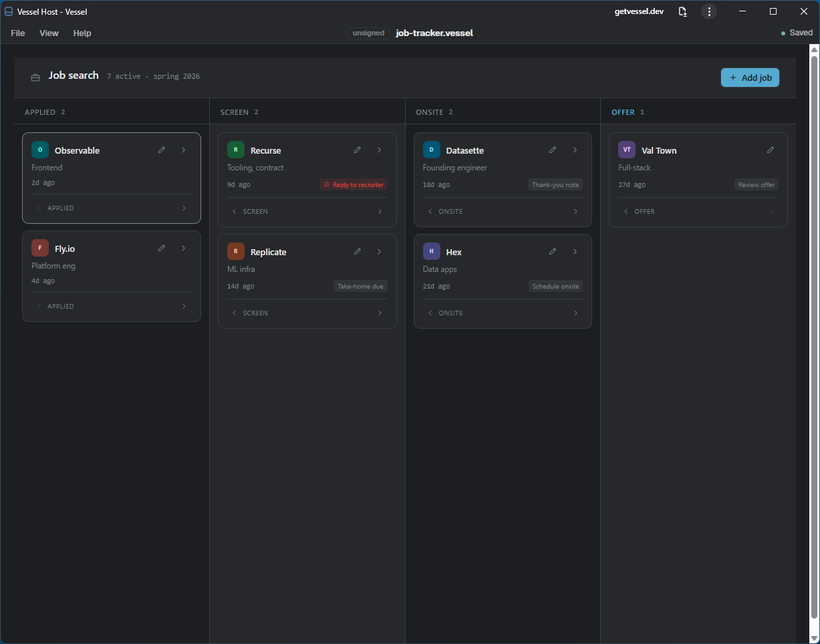Edit the Replicate job card
820x644 pixels.
pyautogui.click(x=358, y=252)
